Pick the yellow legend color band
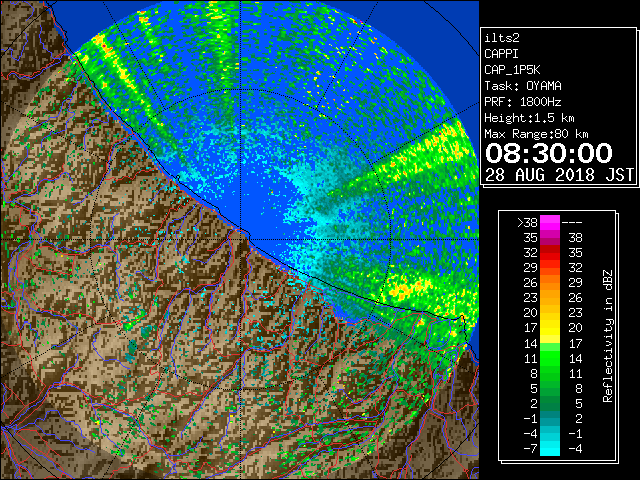Screen dimensions: 640x480 [x=550, y=328]
